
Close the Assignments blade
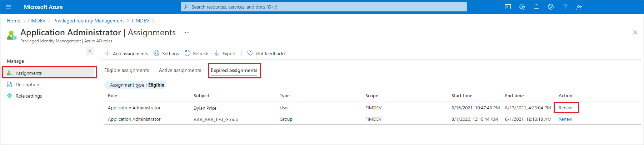pyautogui.click(x=635, y=32)
